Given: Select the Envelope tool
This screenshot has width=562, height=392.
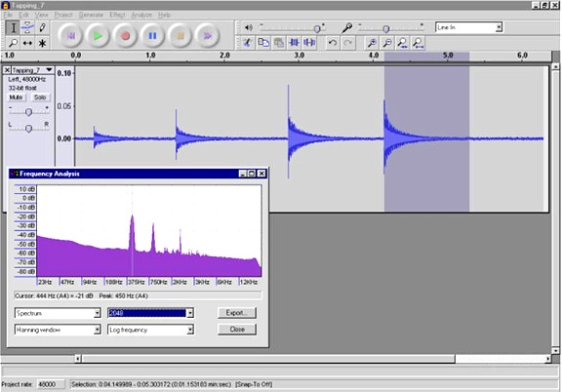Looking at the screenshot, I should [x=27, y=28].
